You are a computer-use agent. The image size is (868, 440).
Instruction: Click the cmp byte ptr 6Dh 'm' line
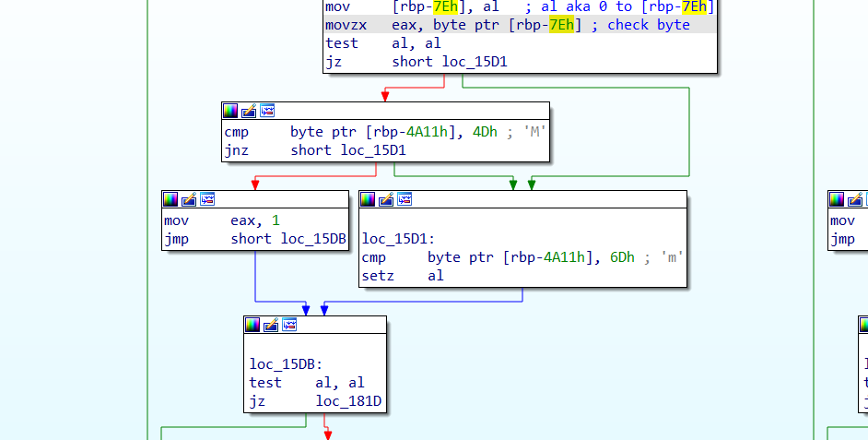[522, 257]
